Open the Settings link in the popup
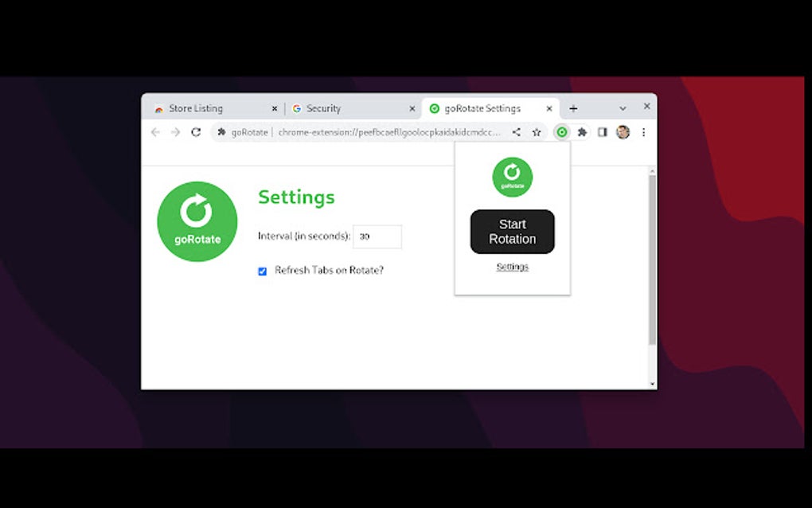The height and width of the screenshot is (508, 812). 512,267
